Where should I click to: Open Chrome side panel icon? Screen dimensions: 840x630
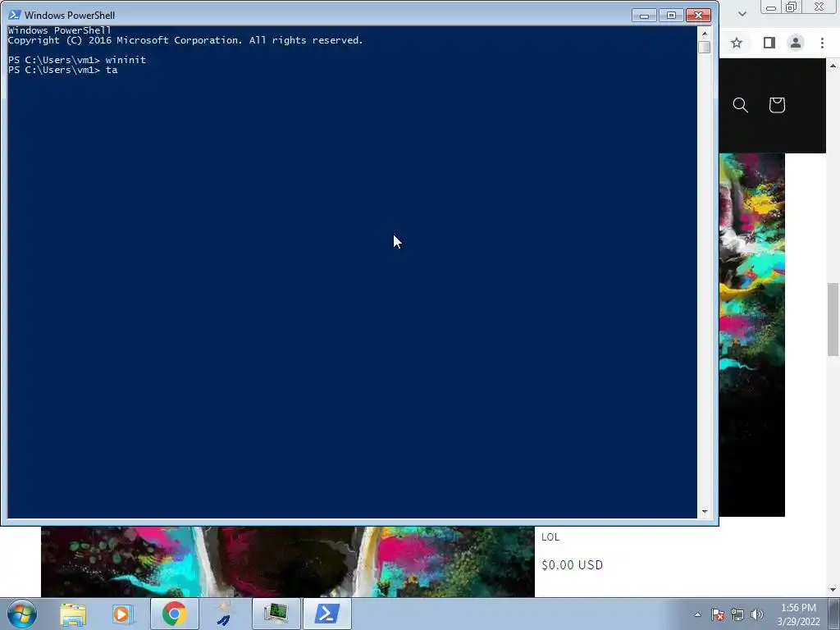click(x=769, y=43)
